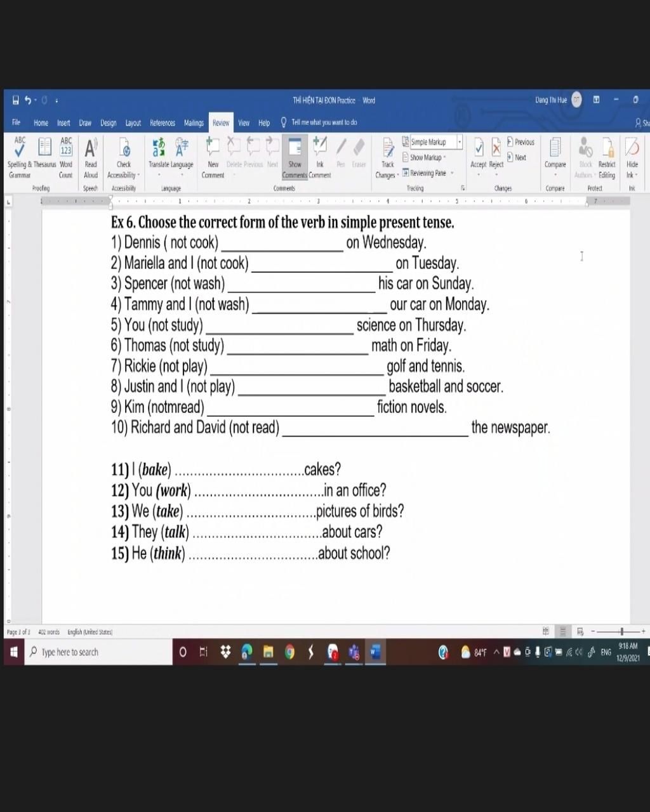The width and height of the screenshot is (650, 812).
Task: Save the document from quick access toolbar
Action: (x=16, y=100)
